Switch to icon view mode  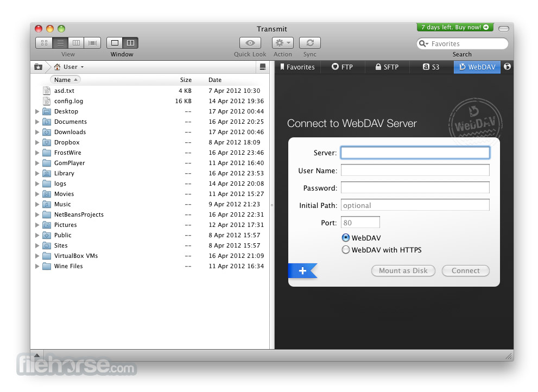tap(44, 43)
